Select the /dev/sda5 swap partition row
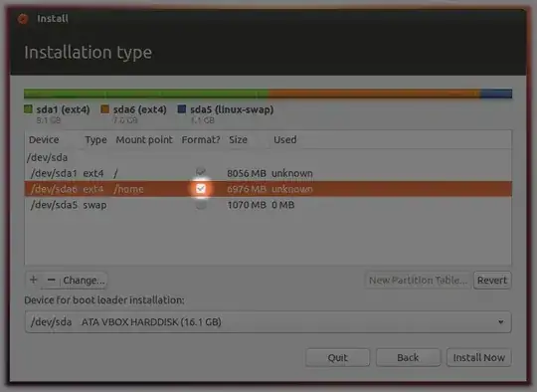Image resolution: width=537 pixels, height=392 pixels. tap(268, 205)
